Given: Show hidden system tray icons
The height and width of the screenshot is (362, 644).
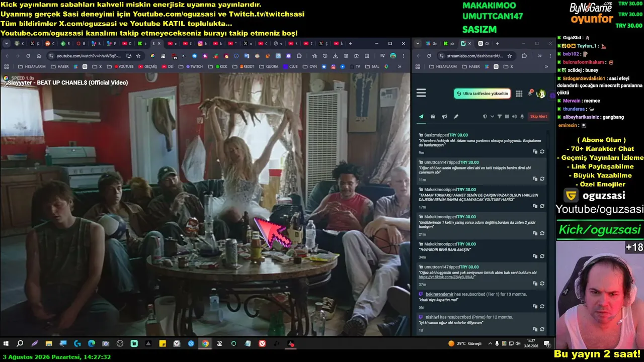Looking at the screenshot, I should pyautogui.click(x=491, y=344).
